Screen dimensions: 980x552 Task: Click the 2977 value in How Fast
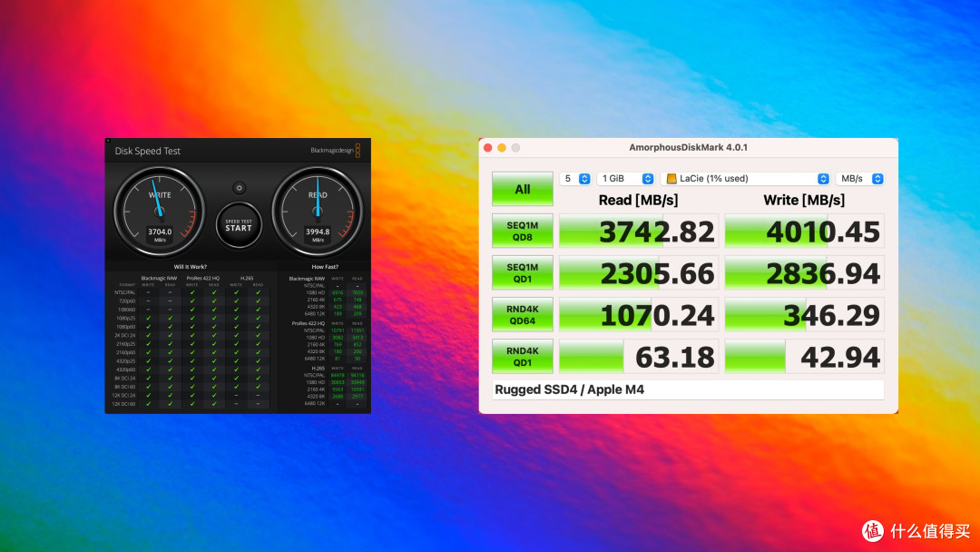358,397
